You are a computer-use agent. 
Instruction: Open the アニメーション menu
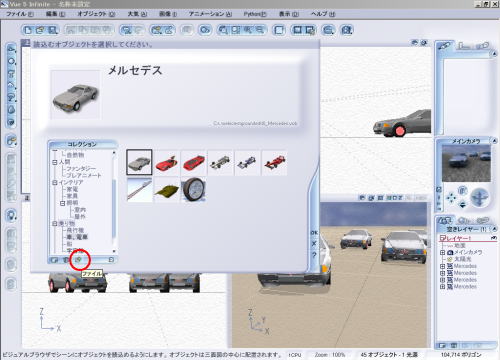coord(210,14)
